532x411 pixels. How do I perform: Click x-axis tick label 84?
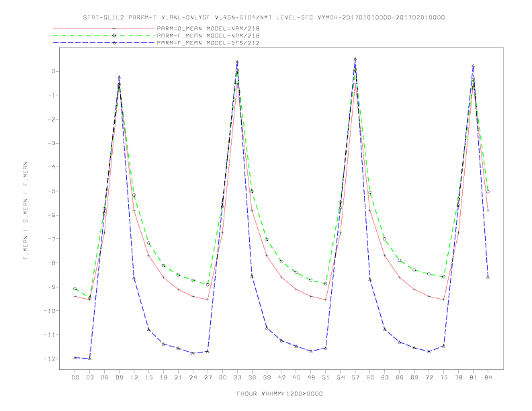(488, 377)
